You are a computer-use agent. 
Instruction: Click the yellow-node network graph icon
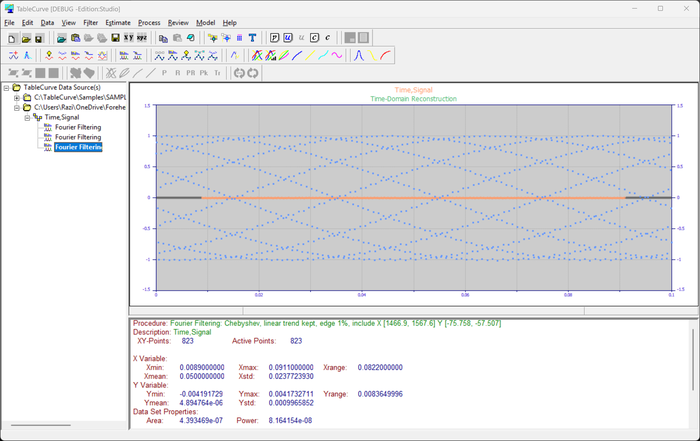pyautogui.click(x=212, y=38)
